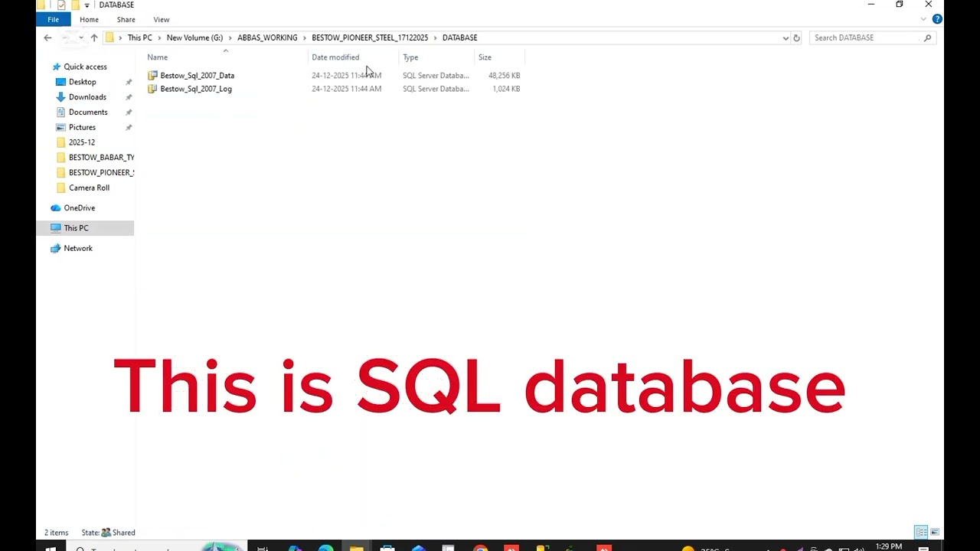The width and height of the screenshot is (980, 551).
Task: Switch to Details view layout
Action: pos(921,532)
